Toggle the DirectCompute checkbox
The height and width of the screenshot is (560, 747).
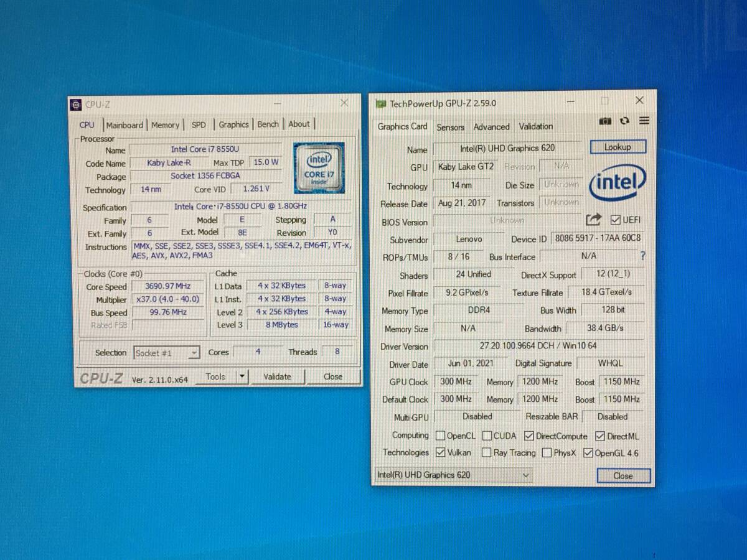529,436
